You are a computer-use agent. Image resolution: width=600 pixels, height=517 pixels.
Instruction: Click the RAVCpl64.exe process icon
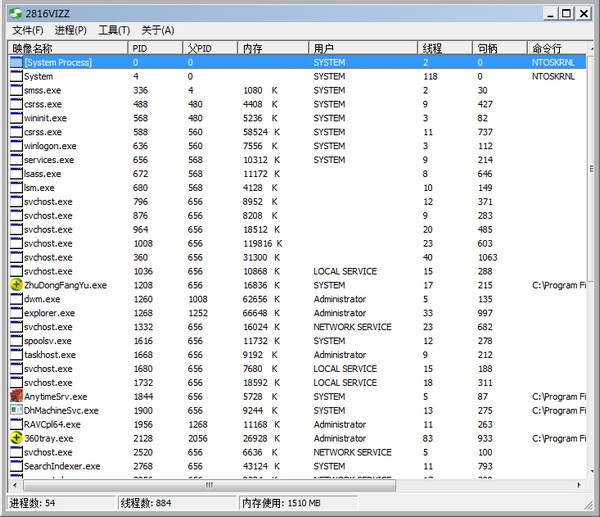16,425
